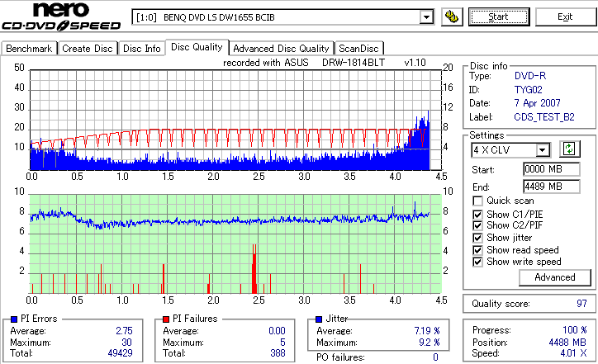Click the green refresh icon beside speed setting
This screenshot has height=364, width=598.
[x=569, y=149]
